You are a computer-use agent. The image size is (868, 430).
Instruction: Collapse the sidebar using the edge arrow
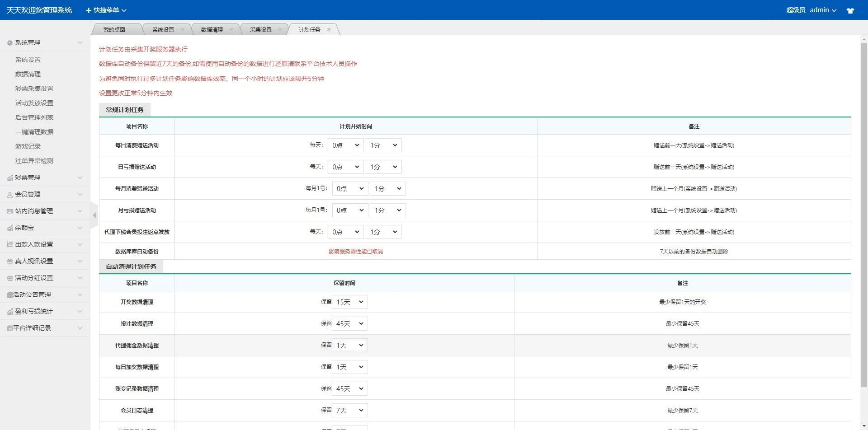pos(94,215)
